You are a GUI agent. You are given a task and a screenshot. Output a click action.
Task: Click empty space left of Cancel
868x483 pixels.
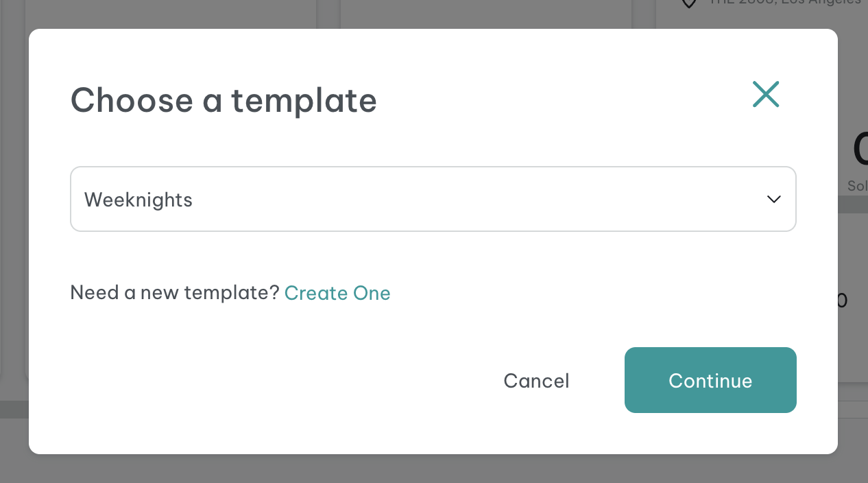click(x=274, y=381)
